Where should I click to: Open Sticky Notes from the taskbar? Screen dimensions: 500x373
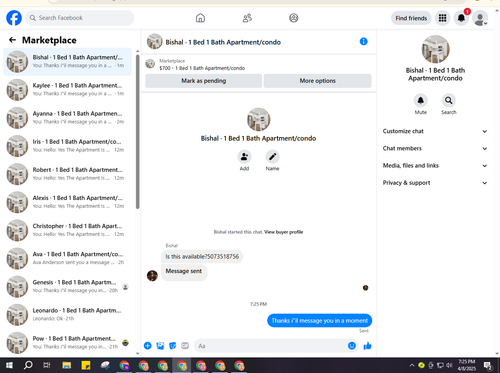pos(86,365)
